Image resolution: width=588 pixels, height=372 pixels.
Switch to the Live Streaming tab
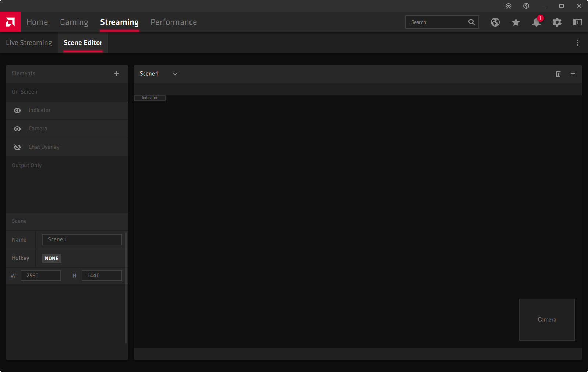(29, 43)
